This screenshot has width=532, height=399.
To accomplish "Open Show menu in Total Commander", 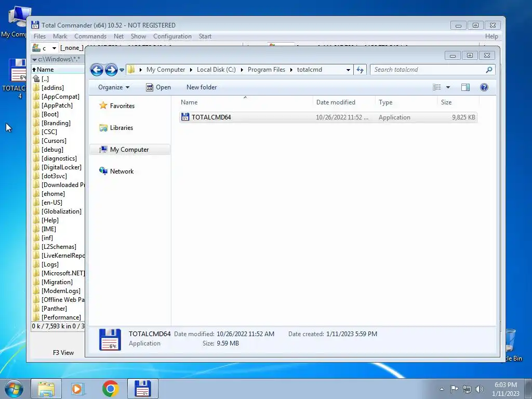I will pos(138,36).
